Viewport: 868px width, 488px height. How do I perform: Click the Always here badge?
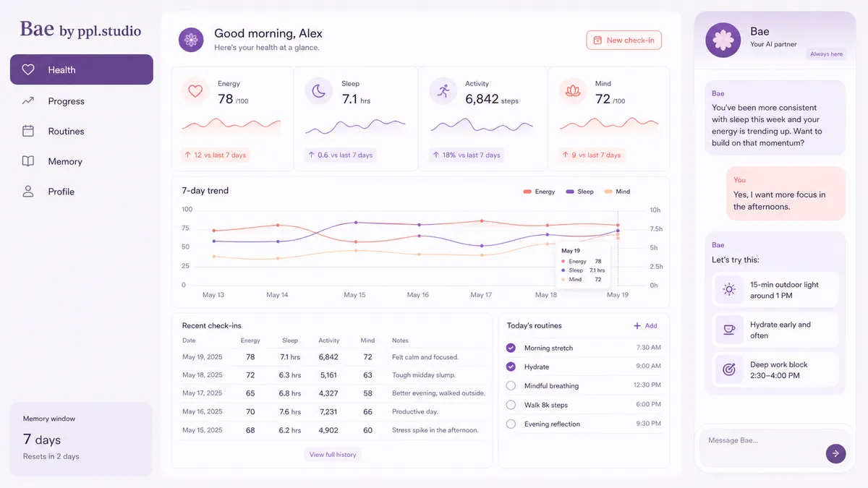(826, 54)
